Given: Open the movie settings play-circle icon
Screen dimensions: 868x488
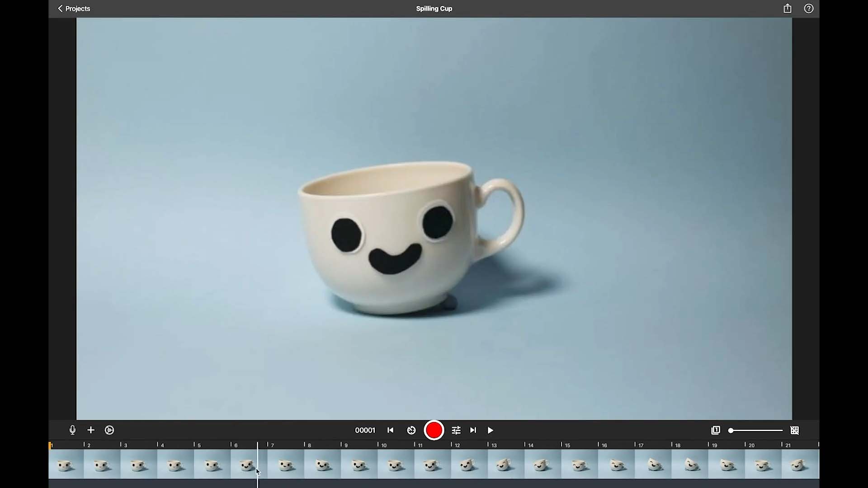Looking at the screenshot, I should (109, 430).
